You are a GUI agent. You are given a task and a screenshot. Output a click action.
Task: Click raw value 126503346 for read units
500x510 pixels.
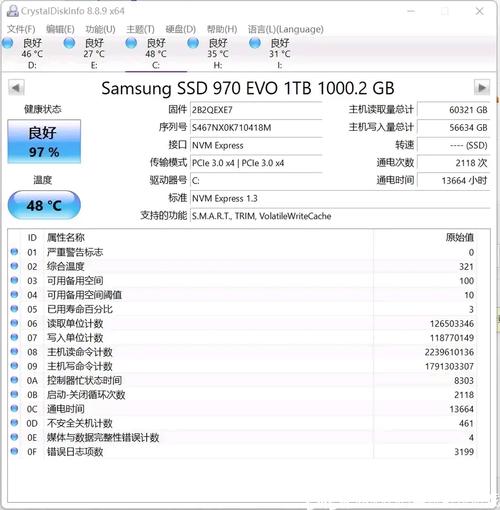(452, 324)
